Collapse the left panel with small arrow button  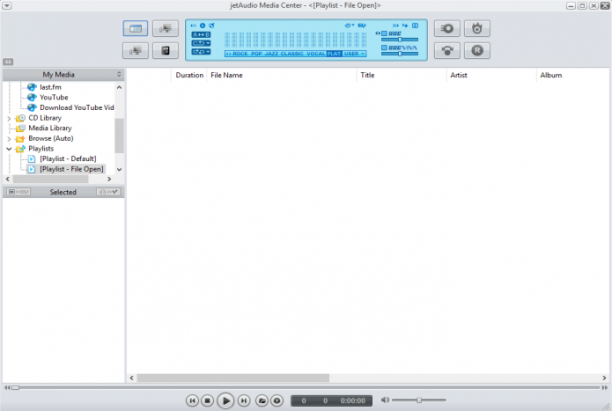(x=8, y=62)
